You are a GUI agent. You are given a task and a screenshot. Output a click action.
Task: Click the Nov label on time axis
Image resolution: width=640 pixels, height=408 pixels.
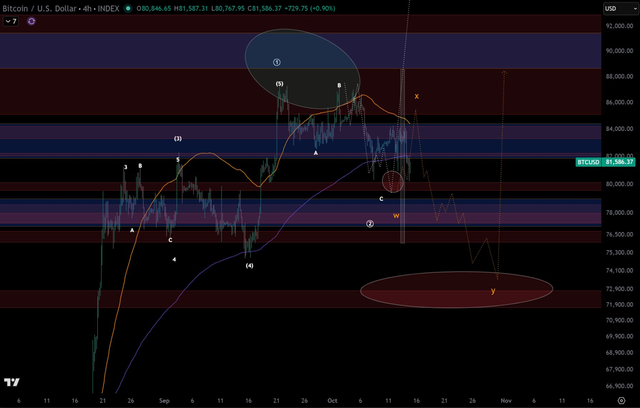[x=506, y=401]
